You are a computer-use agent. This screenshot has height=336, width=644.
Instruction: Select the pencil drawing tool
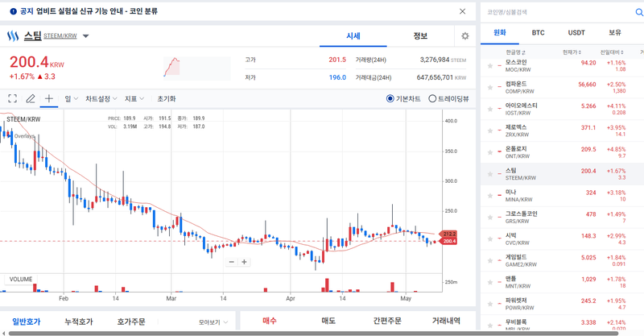(x=31, y=98)
